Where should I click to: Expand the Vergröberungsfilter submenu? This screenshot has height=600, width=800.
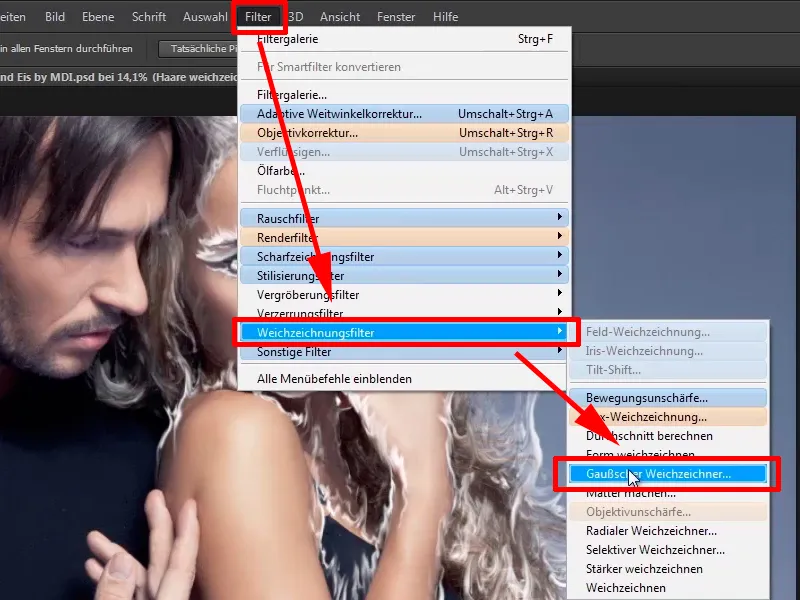coord(404,295)
